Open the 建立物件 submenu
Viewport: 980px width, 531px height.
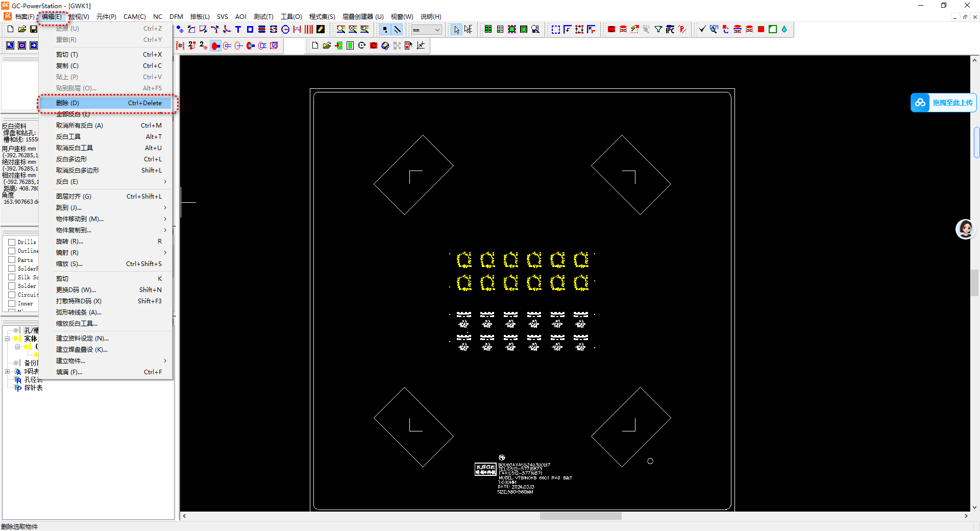(106, 361)
